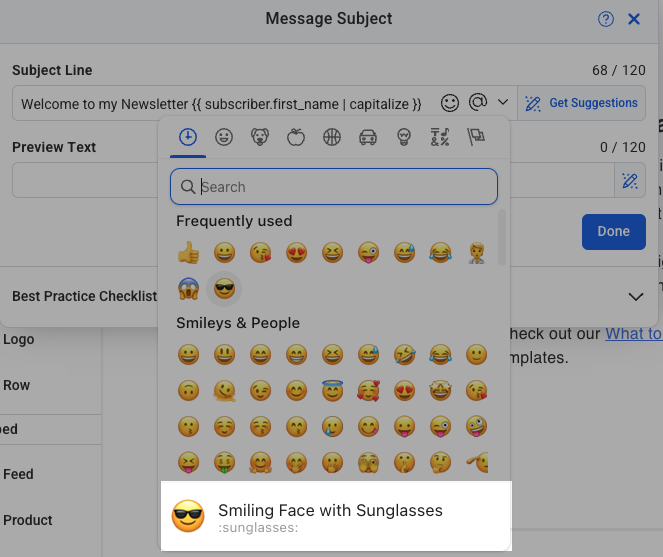Viewport: 663px width, 557px height.
Task: Click the Done button
Action: (x=613, y=231)
